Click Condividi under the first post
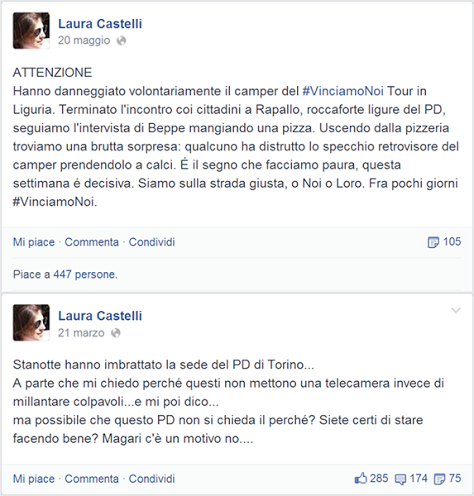This screenshot has height=496, width=474. 152,242
